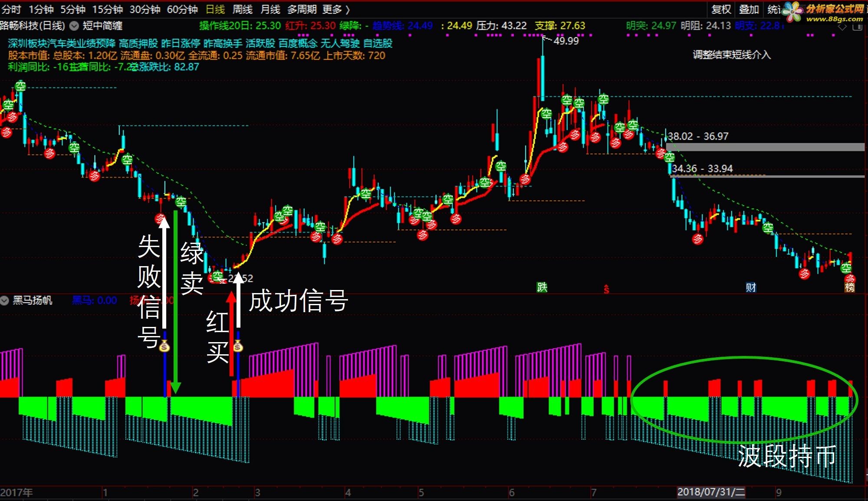Open the 昨日涨停 concept tag
This screenshot has width=868, height=501.
pos(181,43)
